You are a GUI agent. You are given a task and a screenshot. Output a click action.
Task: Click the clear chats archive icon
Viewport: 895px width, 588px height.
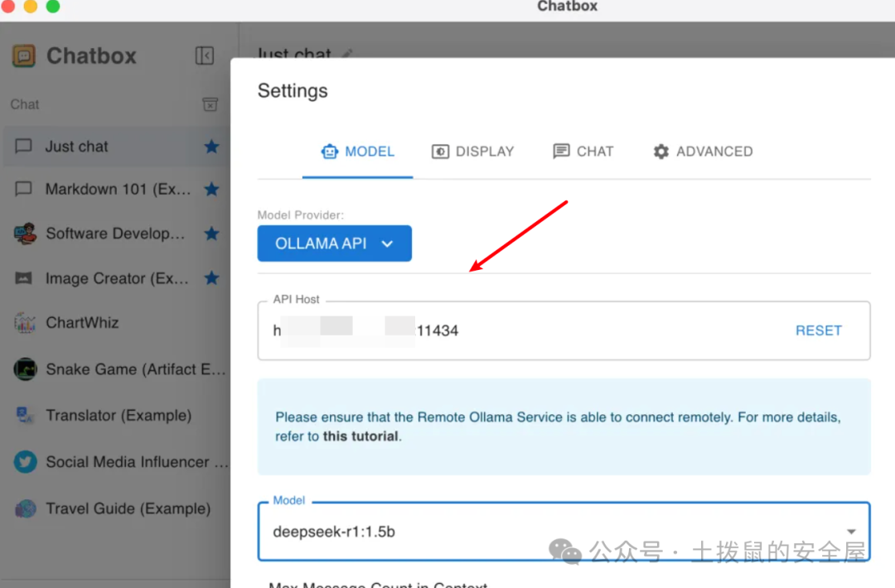tap(210, 104)
